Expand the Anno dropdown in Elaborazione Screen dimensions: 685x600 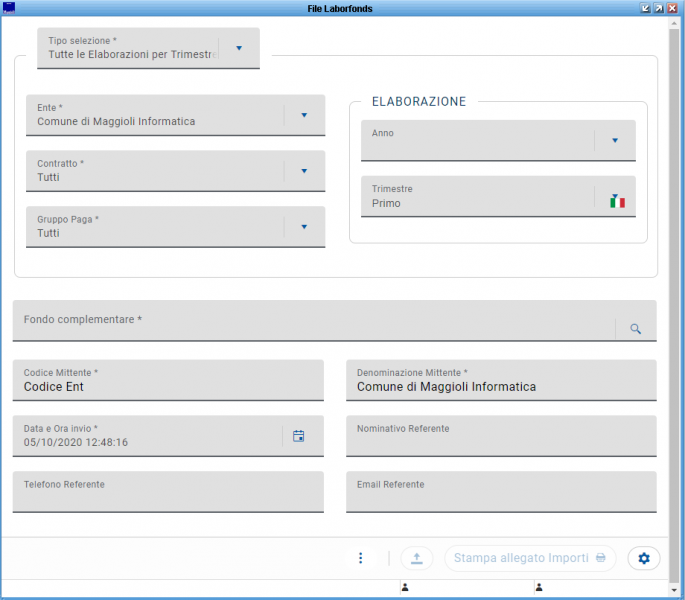615,141
